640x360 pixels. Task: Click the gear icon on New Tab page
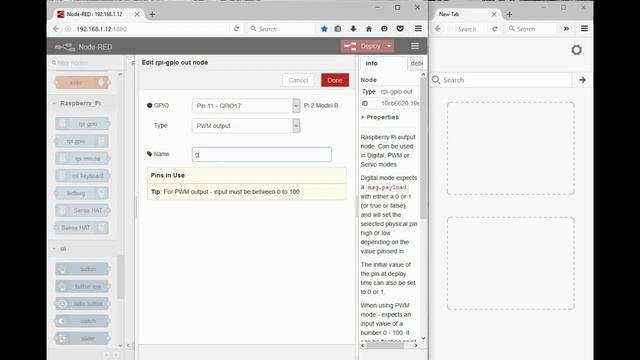576,50
